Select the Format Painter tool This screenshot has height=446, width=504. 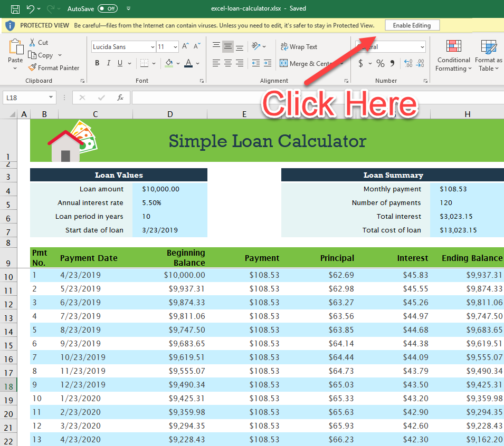(54, 68)
